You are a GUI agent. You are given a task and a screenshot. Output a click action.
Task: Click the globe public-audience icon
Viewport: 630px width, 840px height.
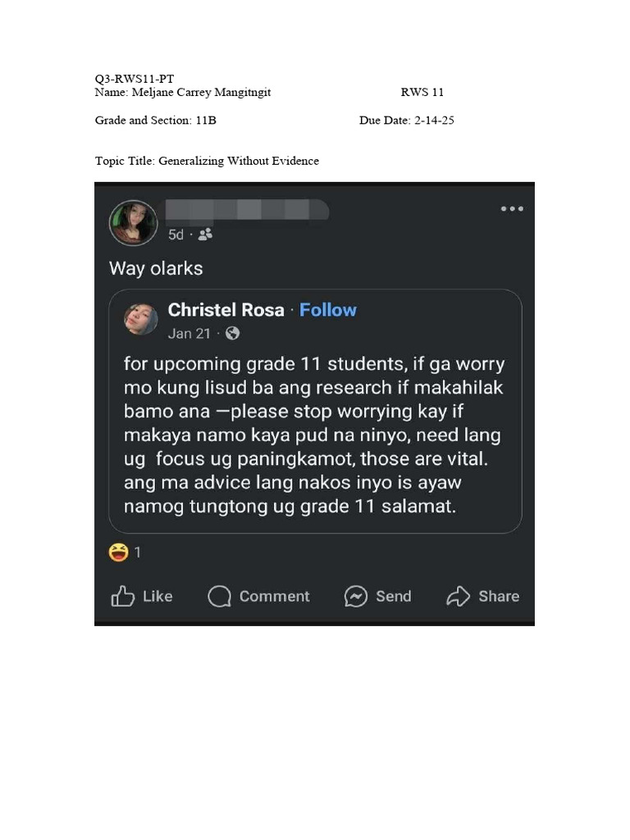point(233,334)
